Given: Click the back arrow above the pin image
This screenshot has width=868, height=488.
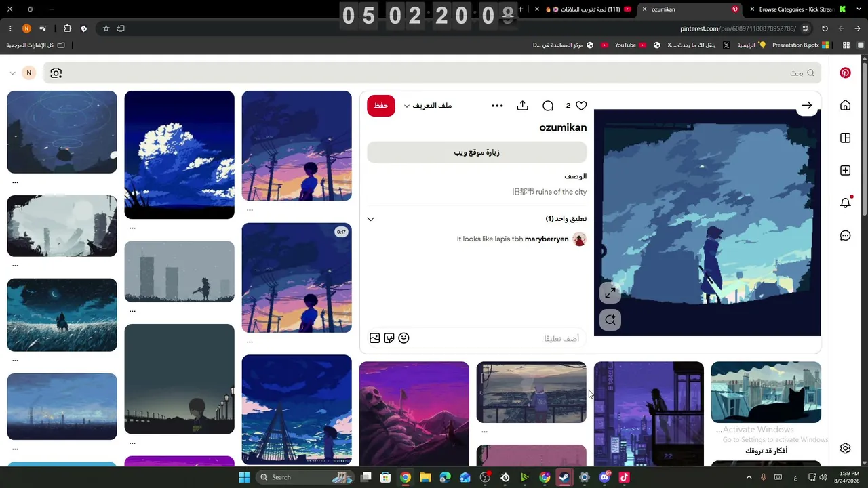Looking at the screenshot, I should pos(806,105).
